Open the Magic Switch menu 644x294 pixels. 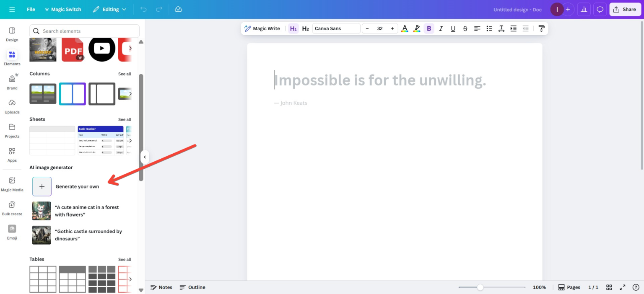point(62,9)
